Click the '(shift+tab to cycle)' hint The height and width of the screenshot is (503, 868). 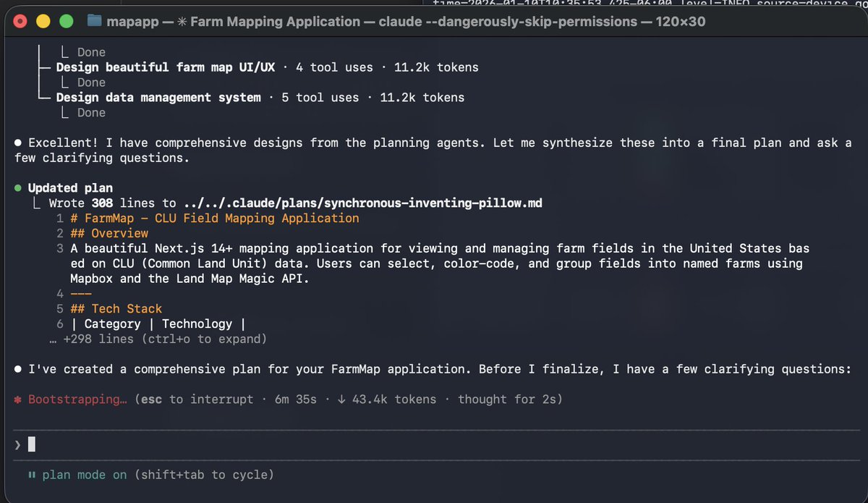(204, 475)
